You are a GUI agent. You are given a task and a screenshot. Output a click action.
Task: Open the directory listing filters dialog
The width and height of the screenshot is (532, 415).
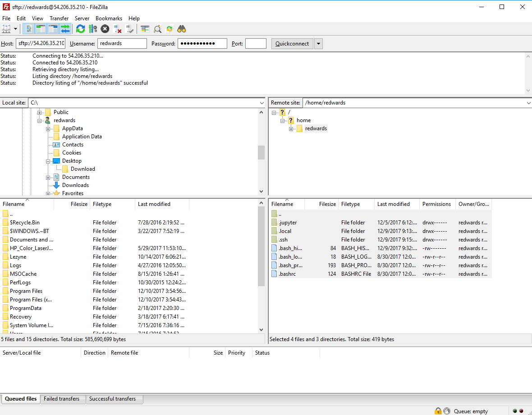145,29
